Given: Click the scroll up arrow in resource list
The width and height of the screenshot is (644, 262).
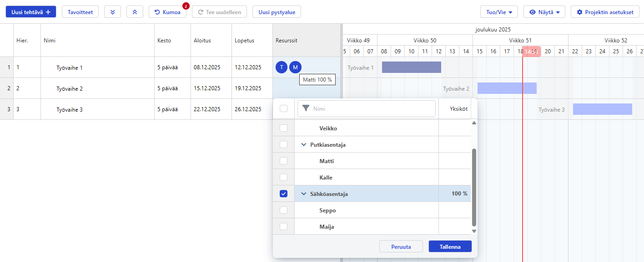Looking at the screenshot, I should tap(474, 123).
